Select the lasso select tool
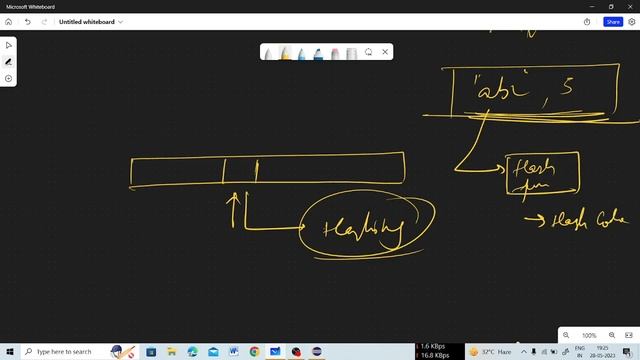This screenshot has height=360, width=640. click(369, 52)
